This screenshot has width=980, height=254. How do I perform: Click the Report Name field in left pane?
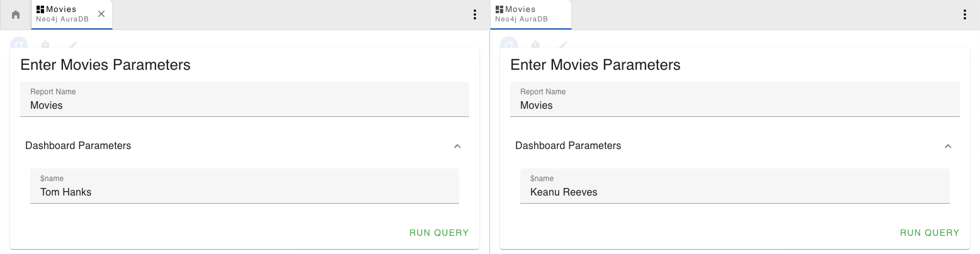click(x=244, y=105)
